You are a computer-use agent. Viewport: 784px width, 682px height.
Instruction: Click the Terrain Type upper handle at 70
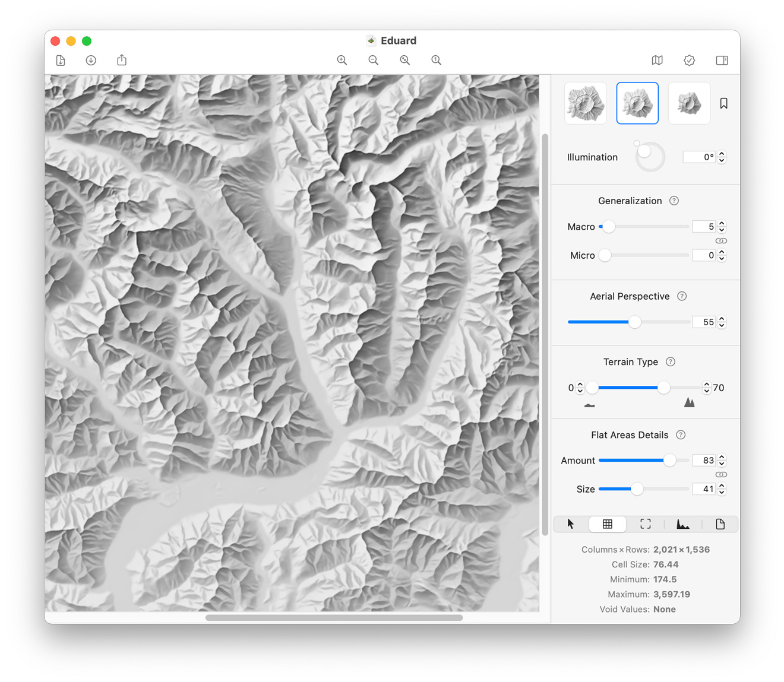tap(663, 388)
